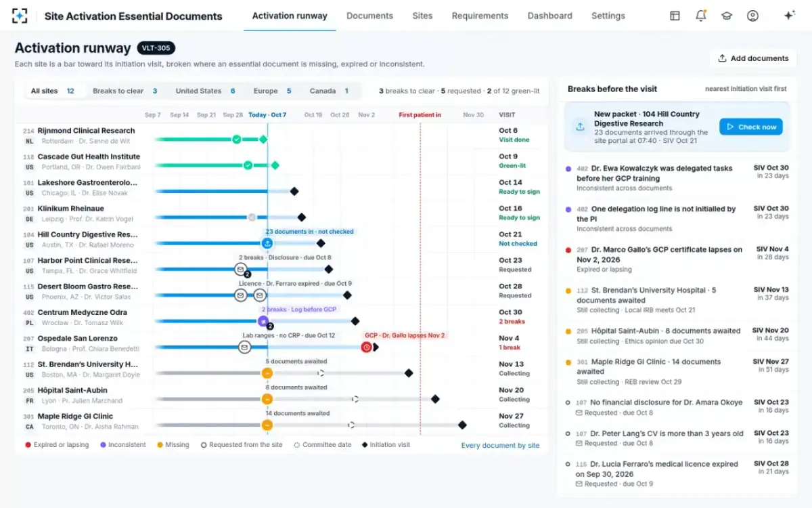Click the VLT-305 study badge
The width and height of the screenshot is (812, 508).
coord(156,48)
